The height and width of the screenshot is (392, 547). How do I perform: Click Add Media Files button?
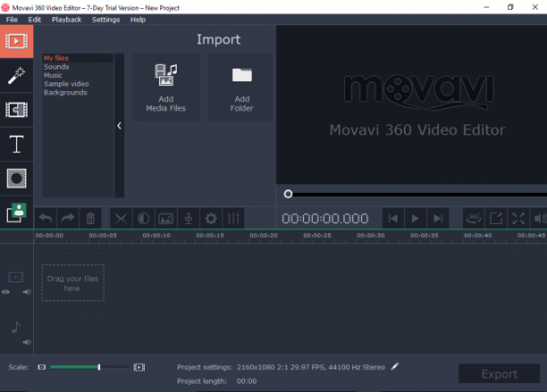coord(166,88)
